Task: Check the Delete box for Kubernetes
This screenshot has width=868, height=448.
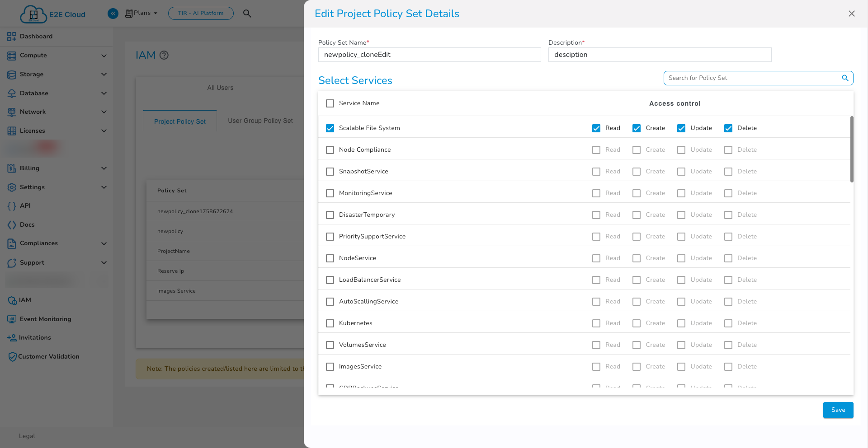Action: point(728,323)
